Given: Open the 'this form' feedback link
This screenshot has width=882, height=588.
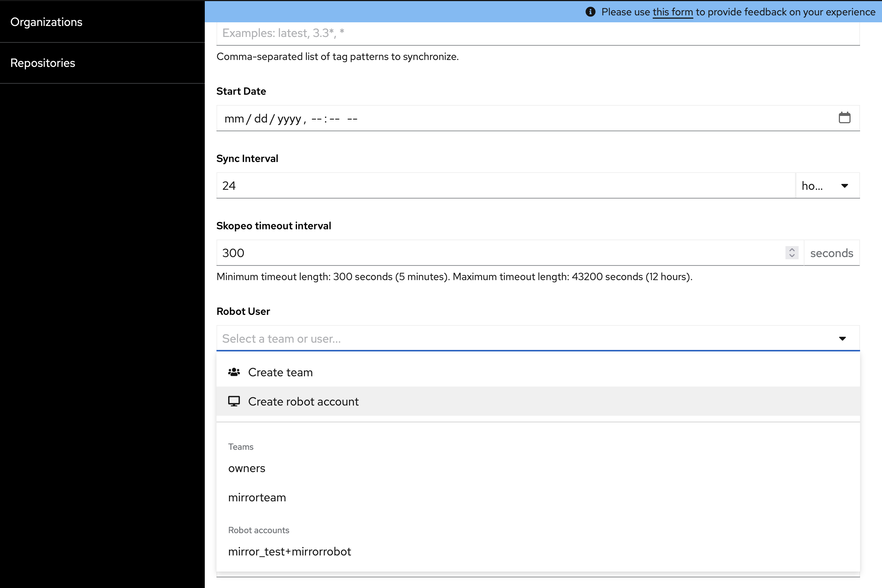Looking at the screenshot, I should tap(673, 12).
